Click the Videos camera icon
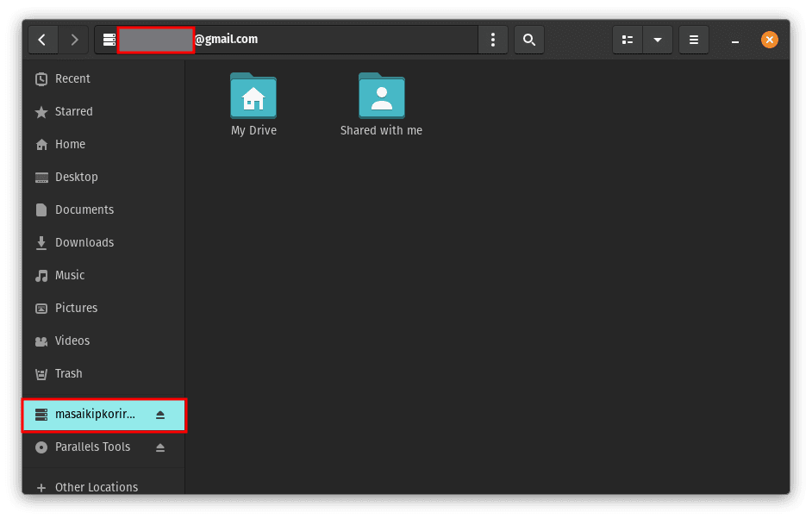812x519 pixels. tap(41, 341)
